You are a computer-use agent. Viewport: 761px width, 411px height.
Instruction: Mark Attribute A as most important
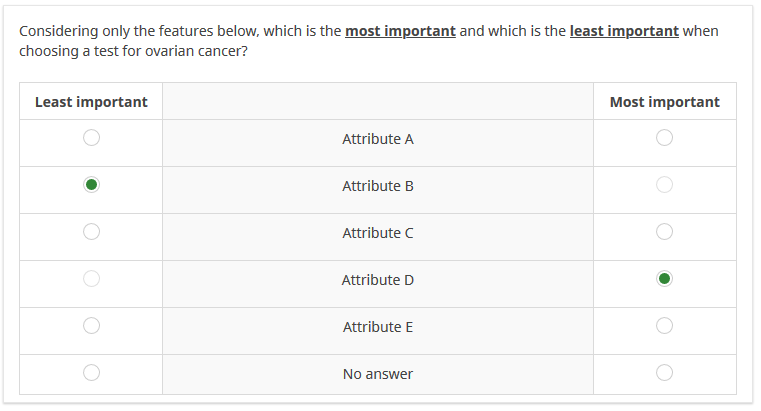coord(664,138)
